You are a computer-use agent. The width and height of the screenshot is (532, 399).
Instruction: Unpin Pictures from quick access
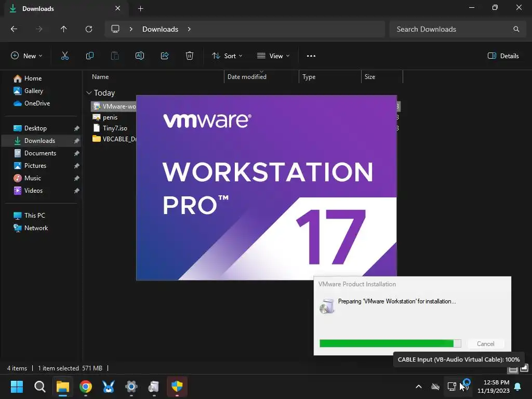(x=77, y=166)
